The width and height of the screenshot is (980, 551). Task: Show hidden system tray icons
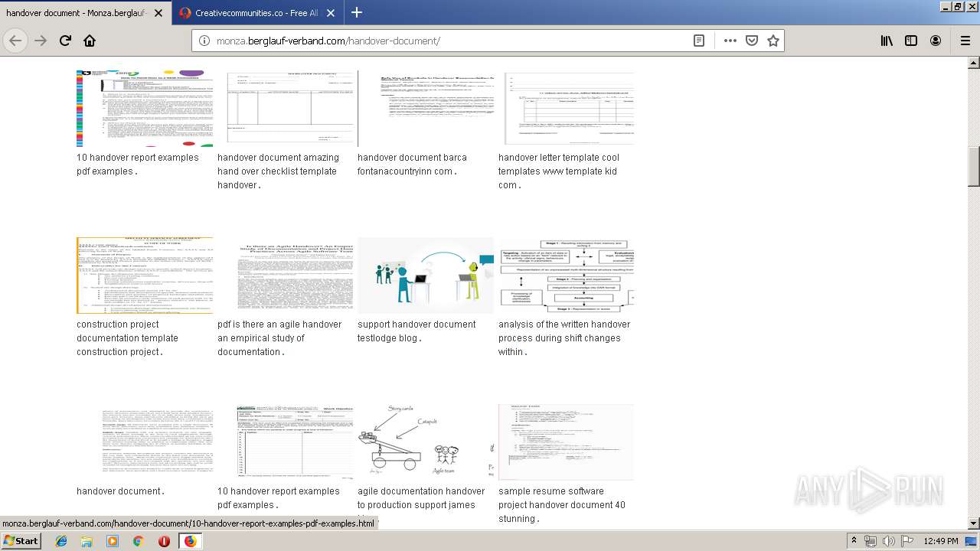tap(854, 541)
